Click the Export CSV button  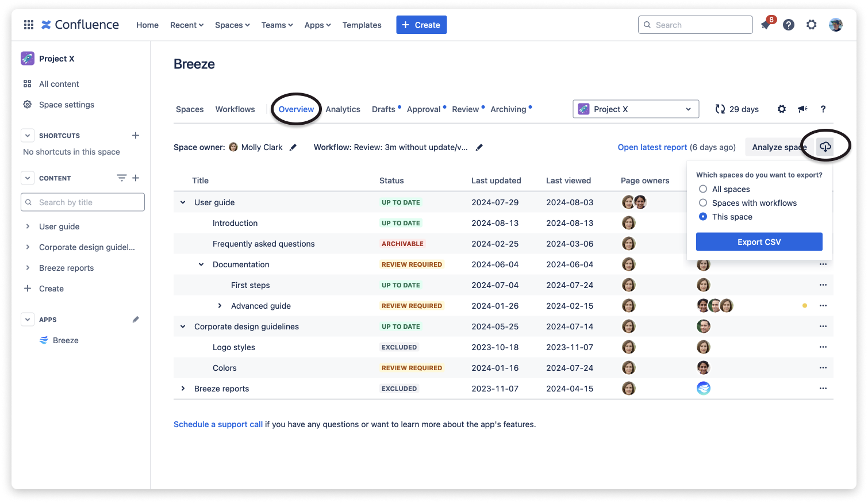pyautogui.click(x=759, y=242)
